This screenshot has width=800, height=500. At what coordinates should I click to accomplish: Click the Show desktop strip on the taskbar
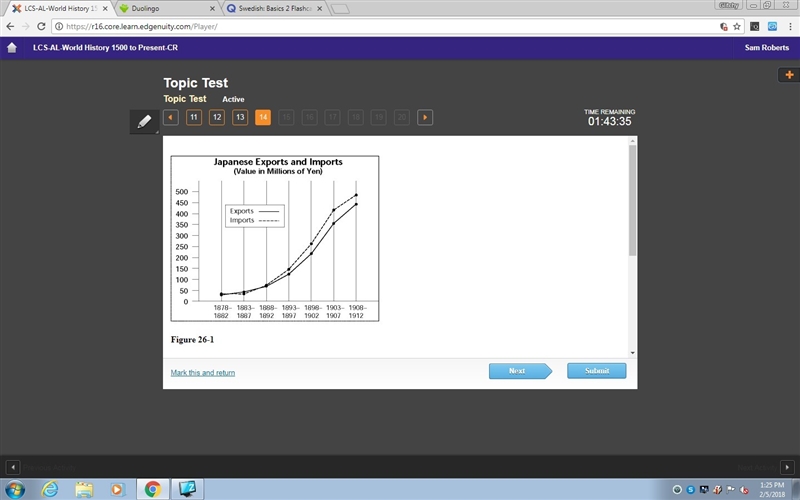[x=796, y=490]
